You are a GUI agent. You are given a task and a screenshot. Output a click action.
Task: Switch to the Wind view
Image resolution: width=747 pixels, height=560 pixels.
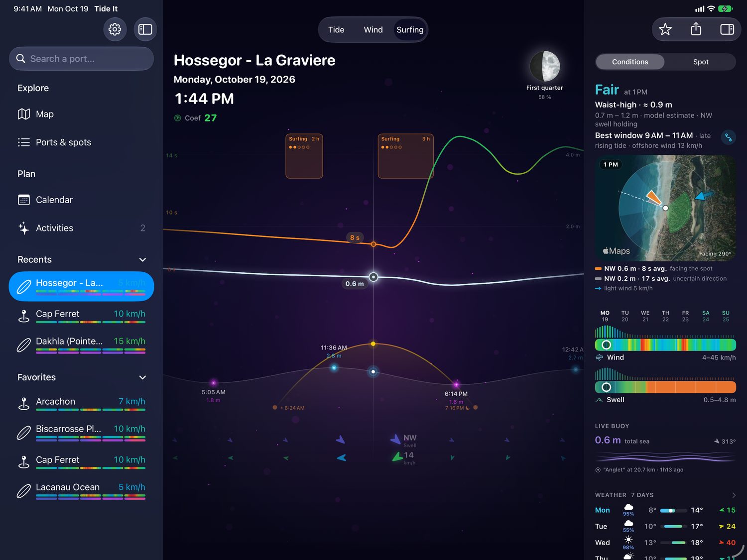click(373, 30)
